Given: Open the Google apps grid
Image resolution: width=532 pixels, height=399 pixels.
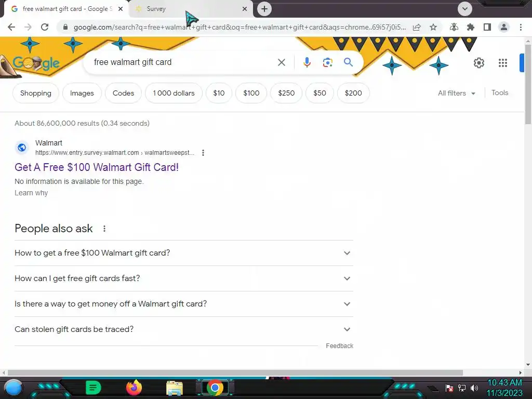Looking at the screenshot, I should 503,63.
